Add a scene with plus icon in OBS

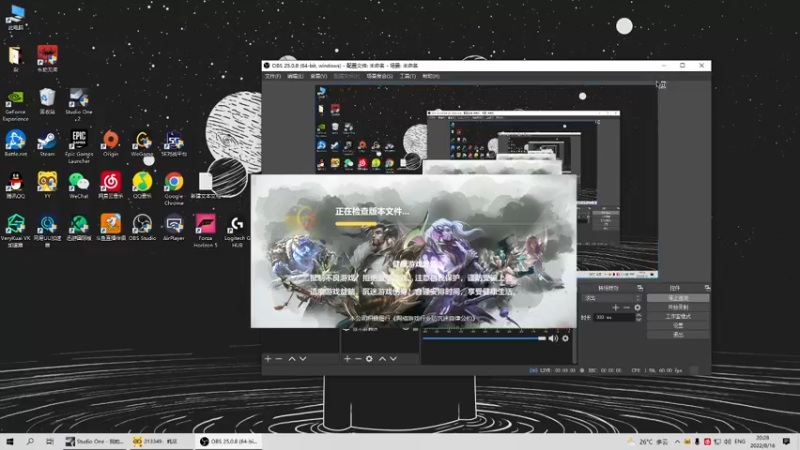268,359
